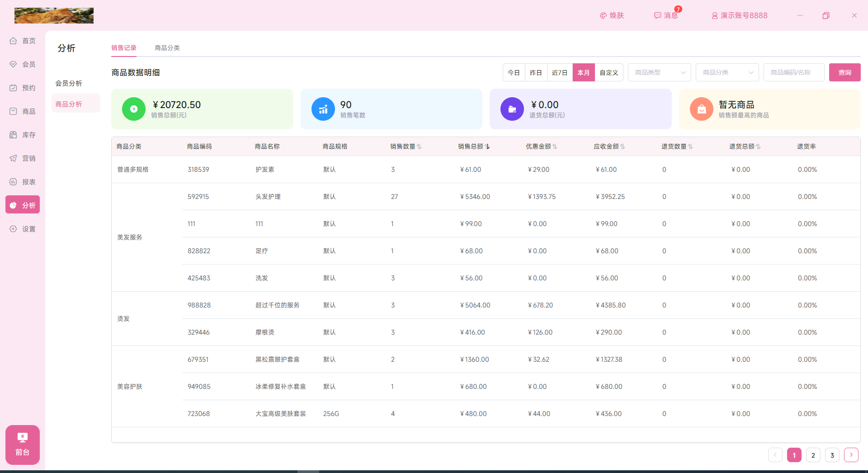Click the 查询 search button

(x=845, y=72)
